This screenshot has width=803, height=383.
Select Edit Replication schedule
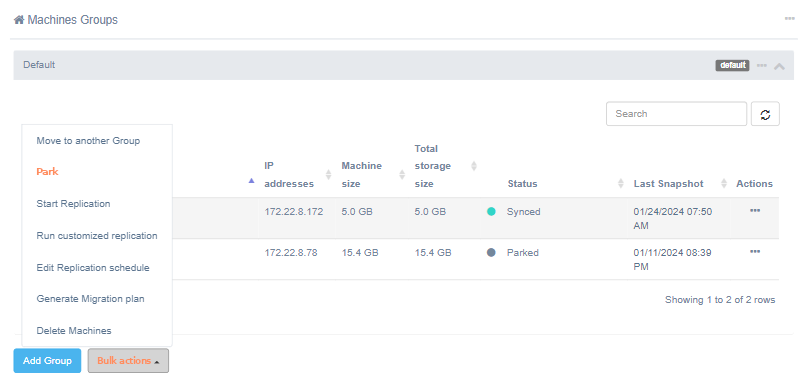tap(93, 267)
